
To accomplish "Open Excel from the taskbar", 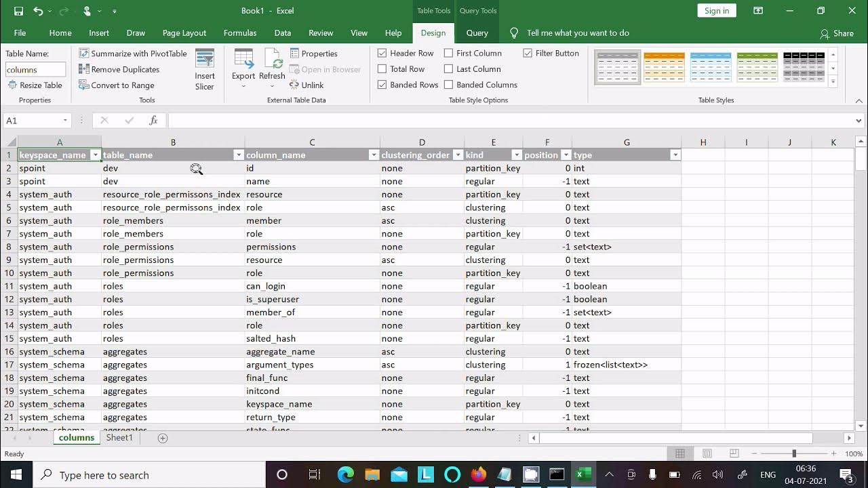I will 583,474.
